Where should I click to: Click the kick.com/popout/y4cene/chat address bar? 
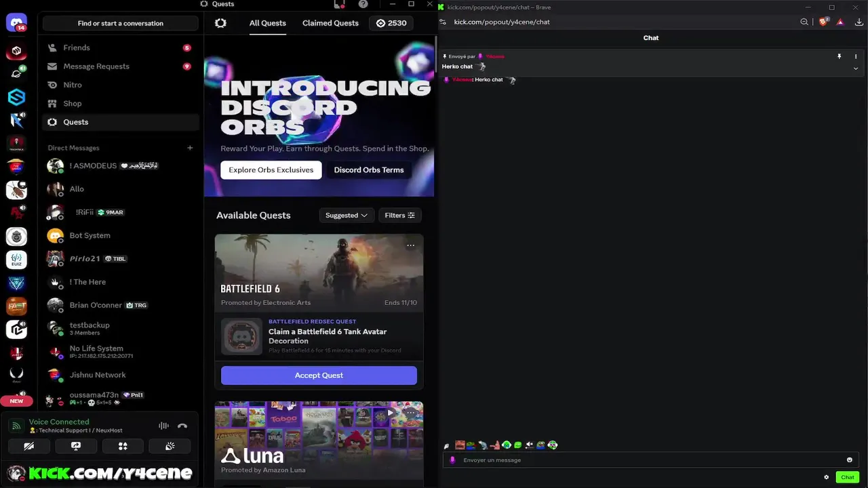[502, 22]
